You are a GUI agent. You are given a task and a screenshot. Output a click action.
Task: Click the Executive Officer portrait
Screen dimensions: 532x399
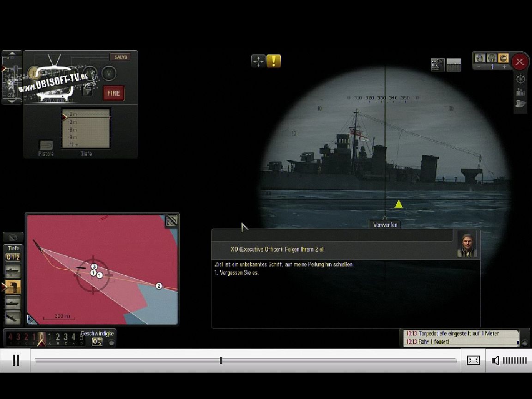point(467,244)
